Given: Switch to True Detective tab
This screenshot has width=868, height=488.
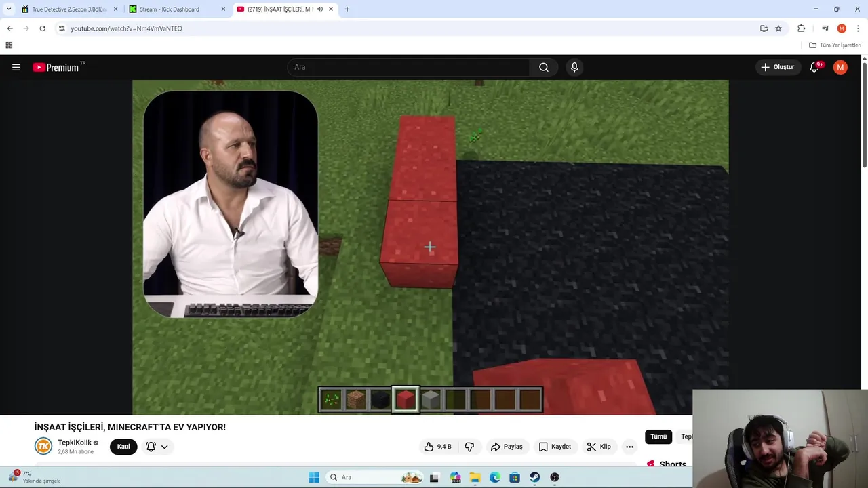Looking at the screenshot, I should pos(69,9).
